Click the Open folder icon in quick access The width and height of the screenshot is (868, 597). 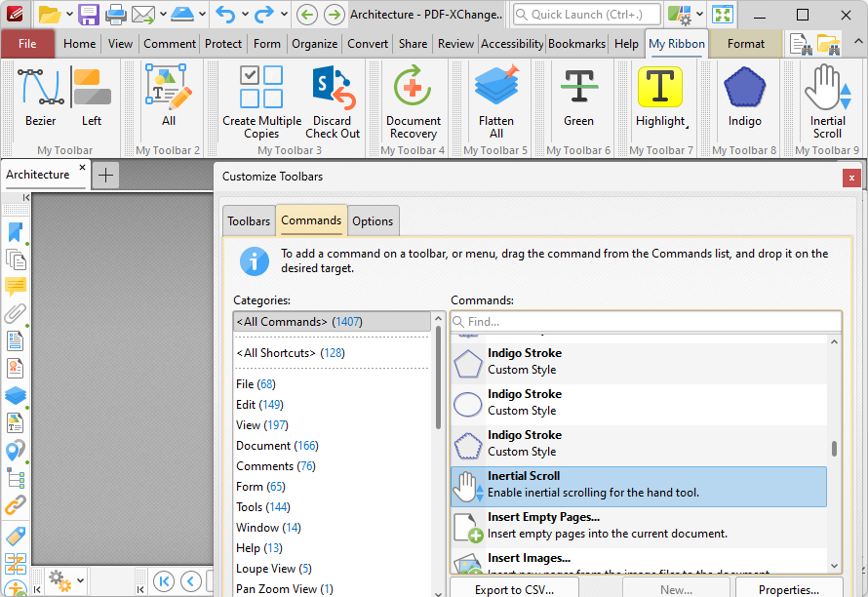[x=50, y=15]
